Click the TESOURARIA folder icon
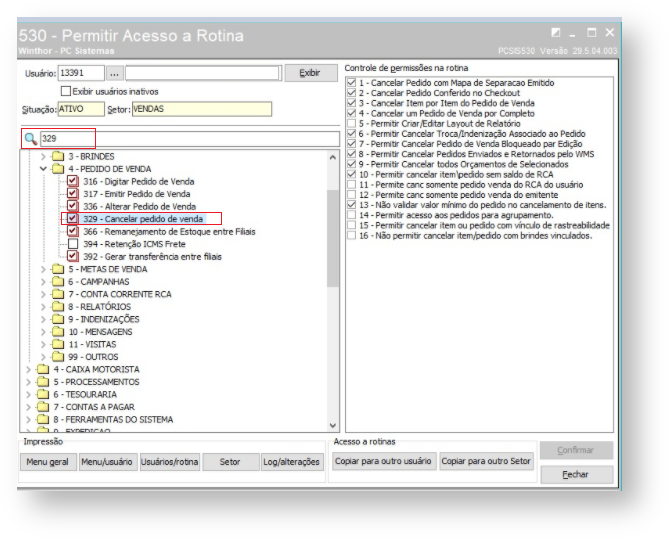This screenshot has height=539, width=670. coord(44,394)
